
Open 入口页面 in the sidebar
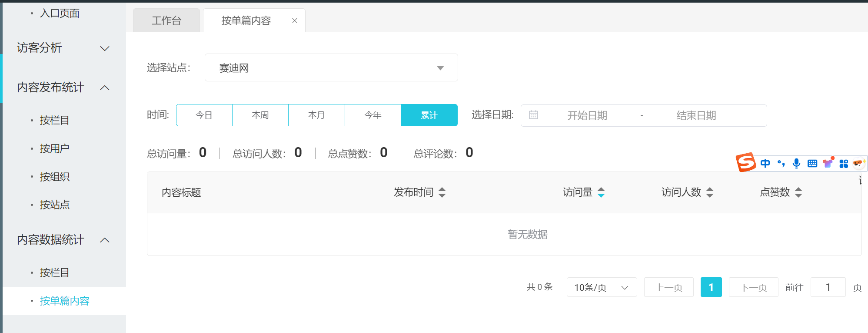60,13
